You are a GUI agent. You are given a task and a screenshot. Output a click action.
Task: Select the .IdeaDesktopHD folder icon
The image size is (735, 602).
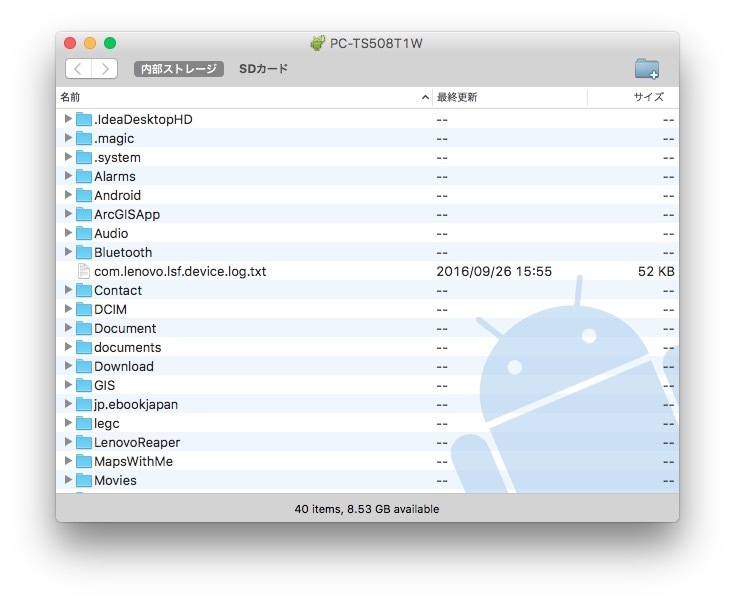(x=84, y=119)
